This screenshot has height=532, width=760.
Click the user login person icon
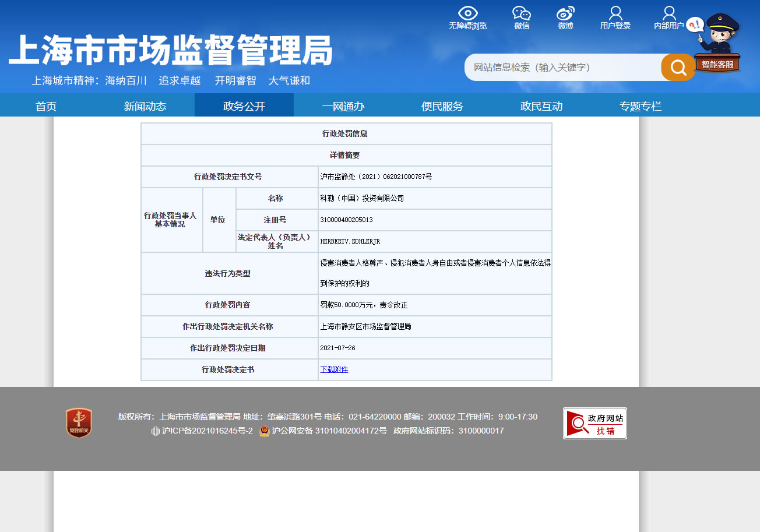point(615,13)
